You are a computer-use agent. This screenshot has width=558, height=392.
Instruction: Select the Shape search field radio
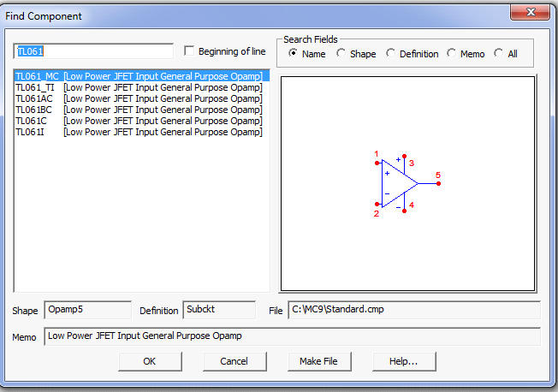(341, 53)
